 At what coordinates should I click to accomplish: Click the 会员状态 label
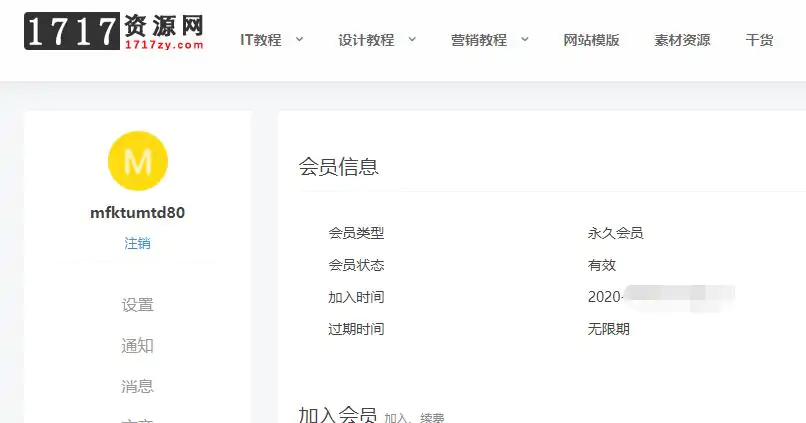(356, 265)
